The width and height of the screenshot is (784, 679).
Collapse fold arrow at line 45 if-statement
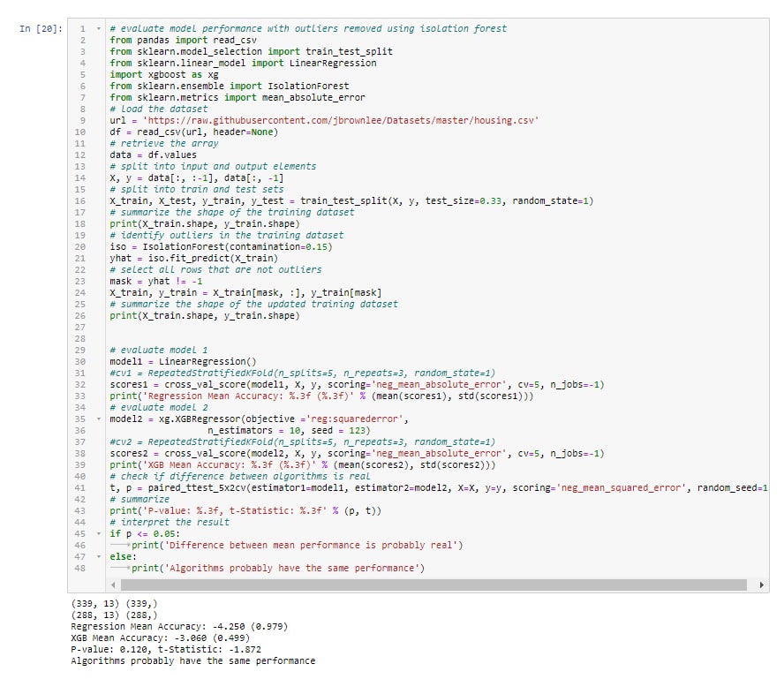click(x=99, y=534)
